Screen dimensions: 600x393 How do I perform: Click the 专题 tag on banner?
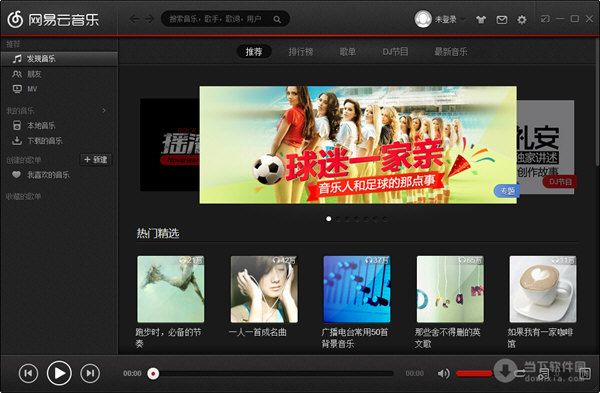coord(507,191)
